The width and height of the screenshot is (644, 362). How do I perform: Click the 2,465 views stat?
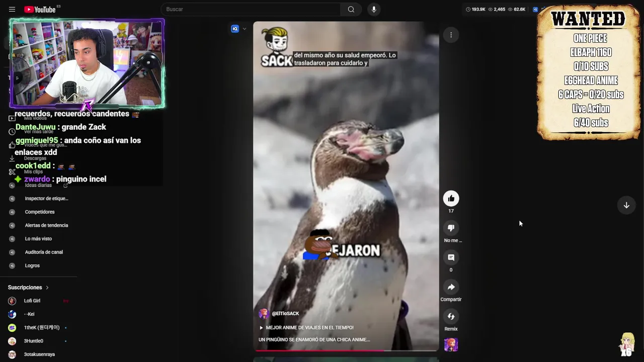pyautogui.click(x=497, y=10)
